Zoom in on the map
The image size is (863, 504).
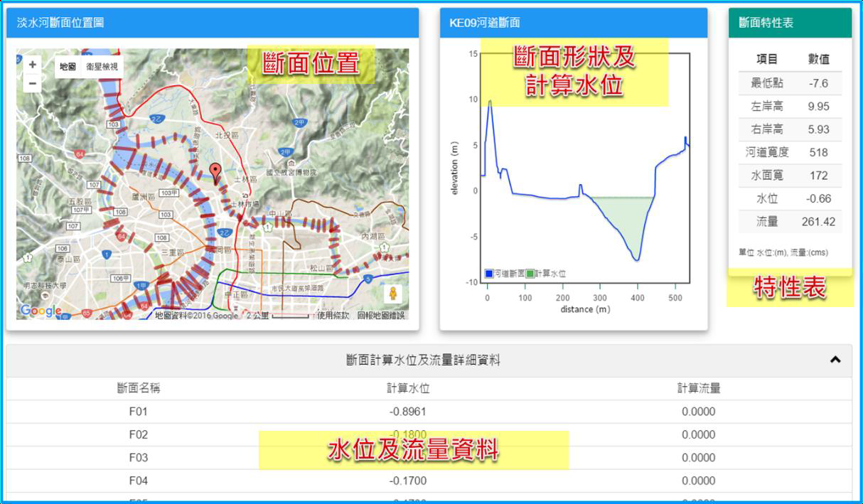pyautogui.click(x=32, y=65)
